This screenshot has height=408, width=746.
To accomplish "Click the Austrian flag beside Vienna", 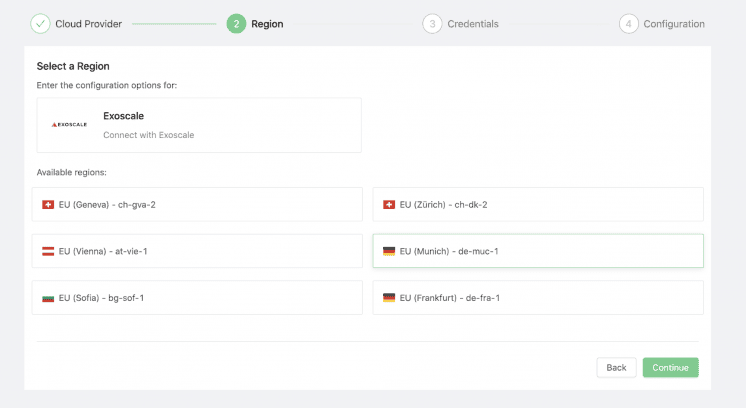I will (47, 251).
